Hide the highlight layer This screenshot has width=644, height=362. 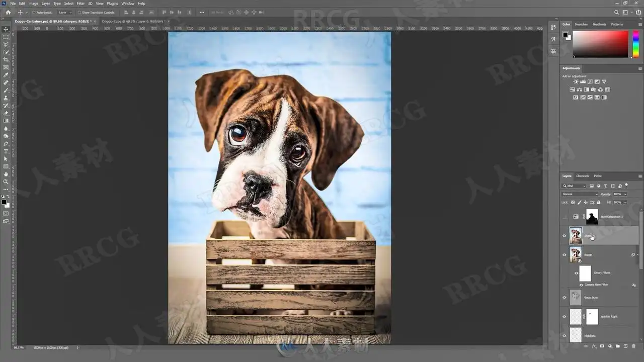tap(564, 335)
